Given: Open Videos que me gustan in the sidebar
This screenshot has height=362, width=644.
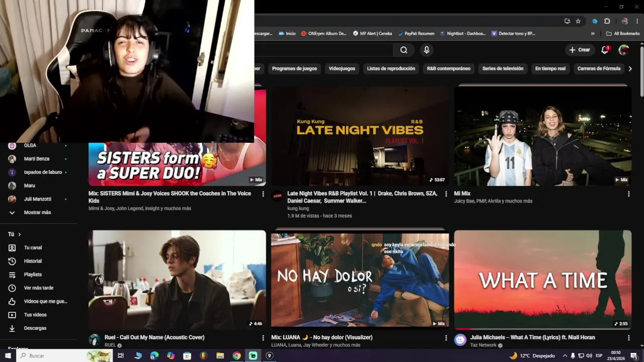Looking at the screenshot, I should coord(38,301).
